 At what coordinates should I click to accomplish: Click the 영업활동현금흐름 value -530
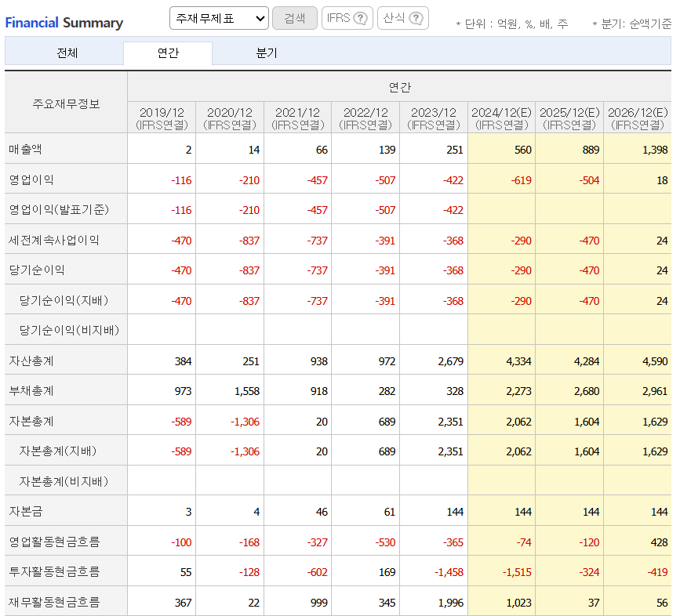385,542
